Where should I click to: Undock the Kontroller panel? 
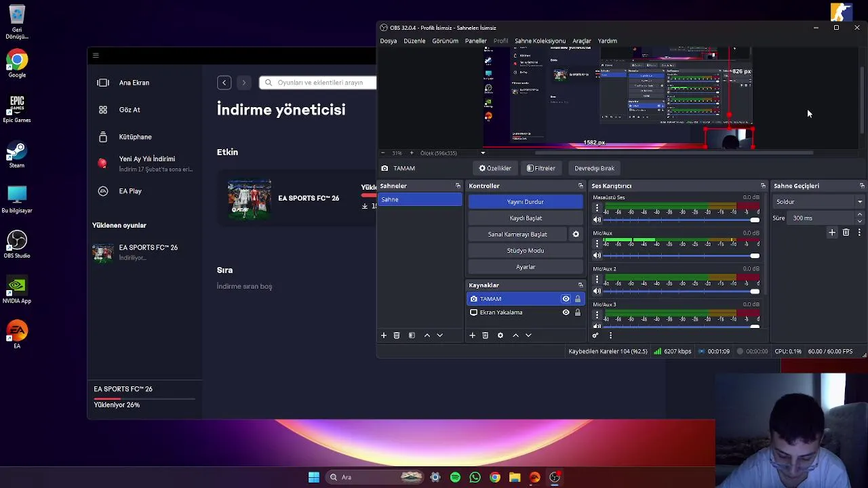[580, 186]
